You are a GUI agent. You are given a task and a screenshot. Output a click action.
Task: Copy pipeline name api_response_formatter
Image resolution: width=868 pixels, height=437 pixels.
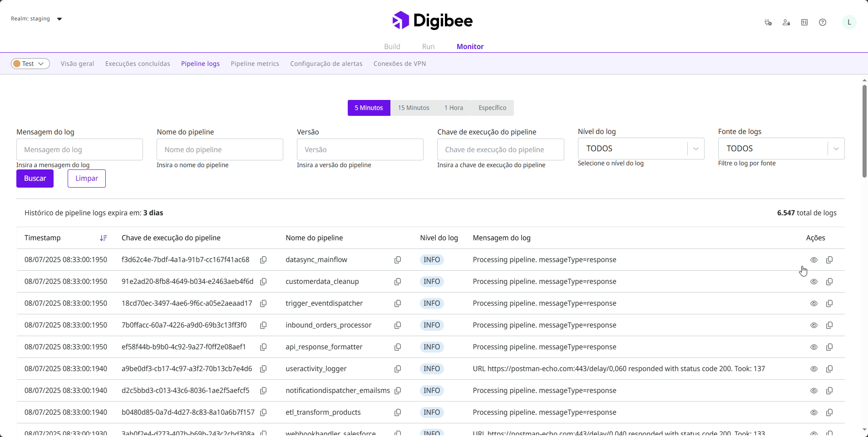pos(398,347)
